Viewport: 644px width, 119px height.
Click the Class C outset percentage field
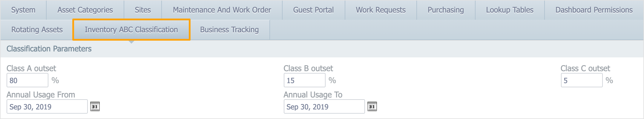[582, 80]
